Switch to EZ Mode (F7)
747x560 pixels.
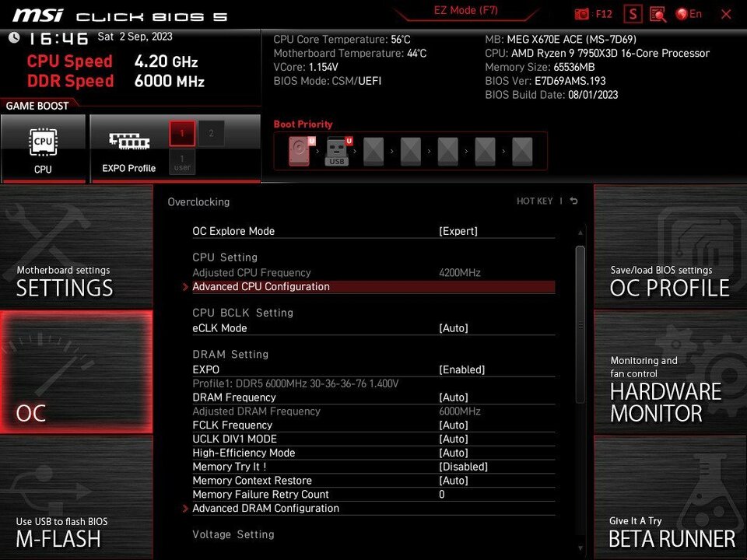[466, 11]
